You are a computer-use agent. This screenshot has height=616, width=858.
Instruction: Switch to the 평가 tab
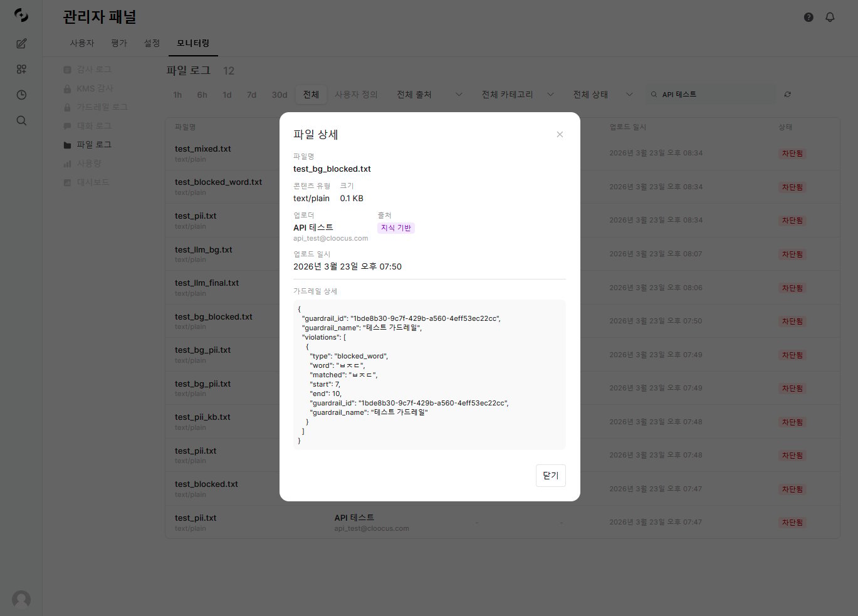[119, 43]
